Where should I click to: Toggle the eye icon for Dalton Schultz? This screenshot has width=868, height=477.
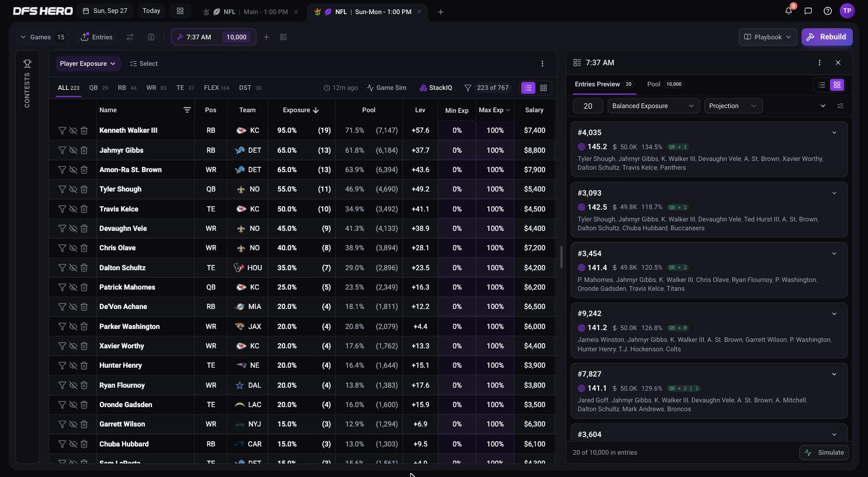(x=73, y=268)
